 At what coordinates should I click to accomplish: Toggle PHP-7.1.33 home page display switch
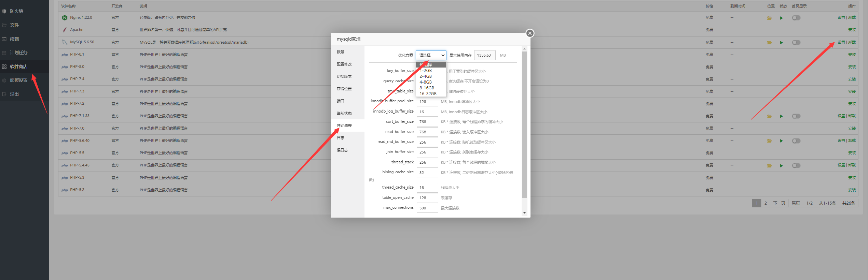click(796, 116)
